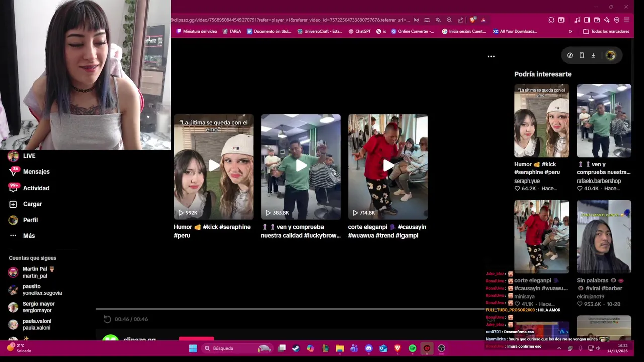Open 'Documento sin título' bookmark
The width and height of the screenshot is (644, 362).
click(269, 31)
